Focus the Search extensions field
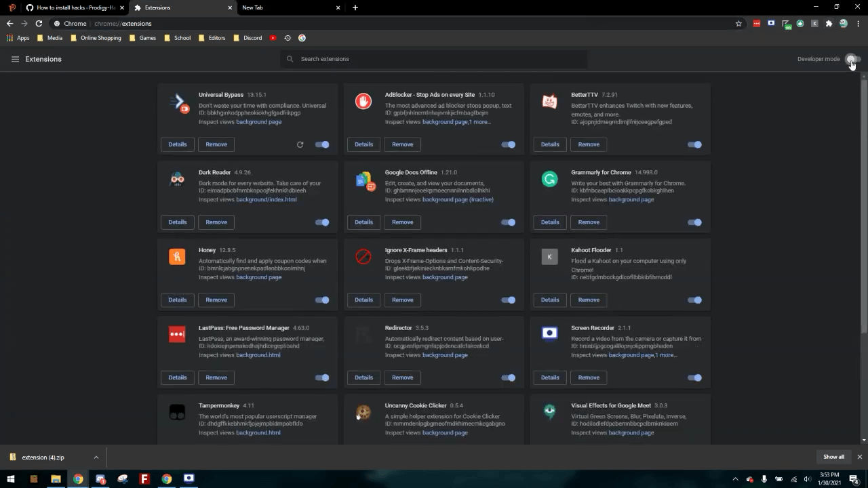 434,59
